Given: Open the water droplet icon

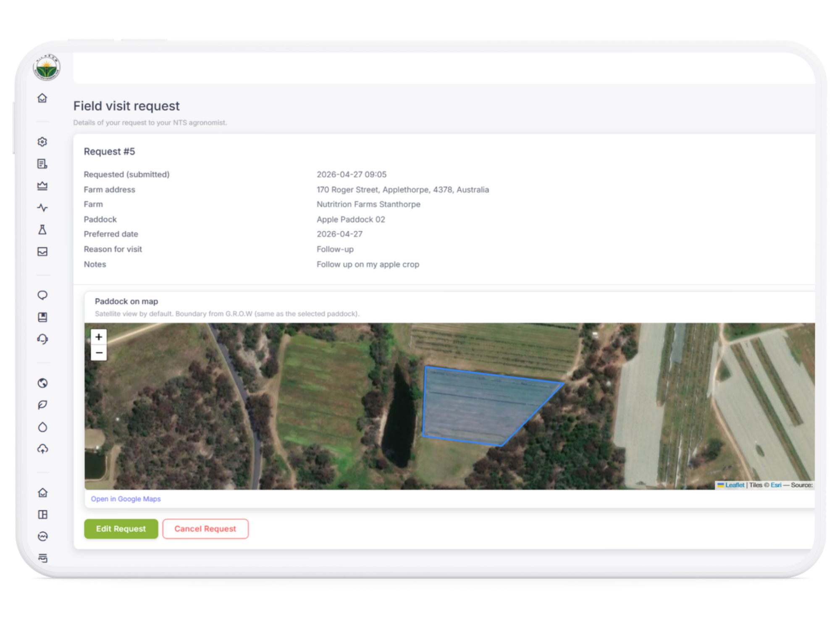Looking at the screenshot, I should coord(42,427).
